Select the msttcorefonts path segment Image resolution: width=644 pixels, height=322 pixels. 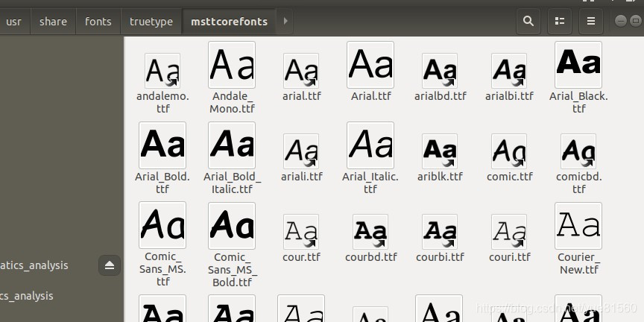tap(229, 22)
